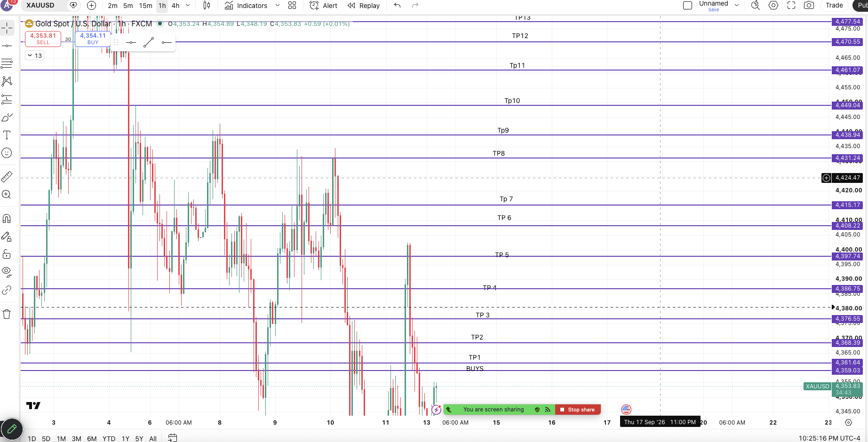
Task: Add symbol with the plus icon
Action: click(92, 6)
